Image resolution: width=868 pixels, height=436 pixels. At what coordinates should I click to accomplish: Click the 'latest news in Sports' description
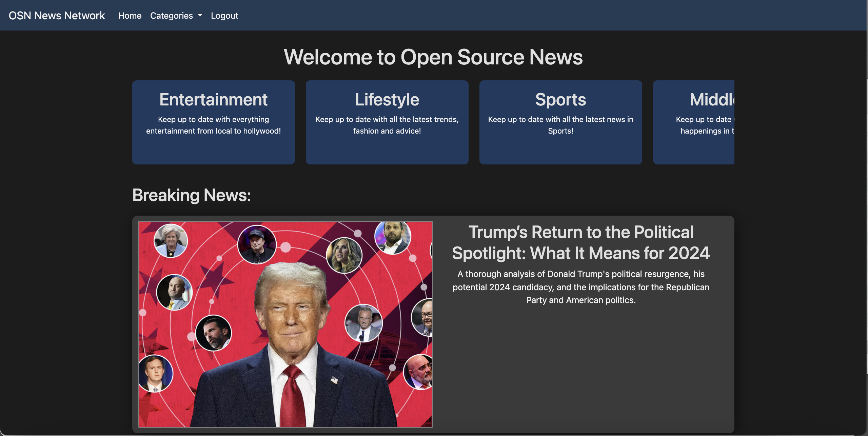point(560,125)
